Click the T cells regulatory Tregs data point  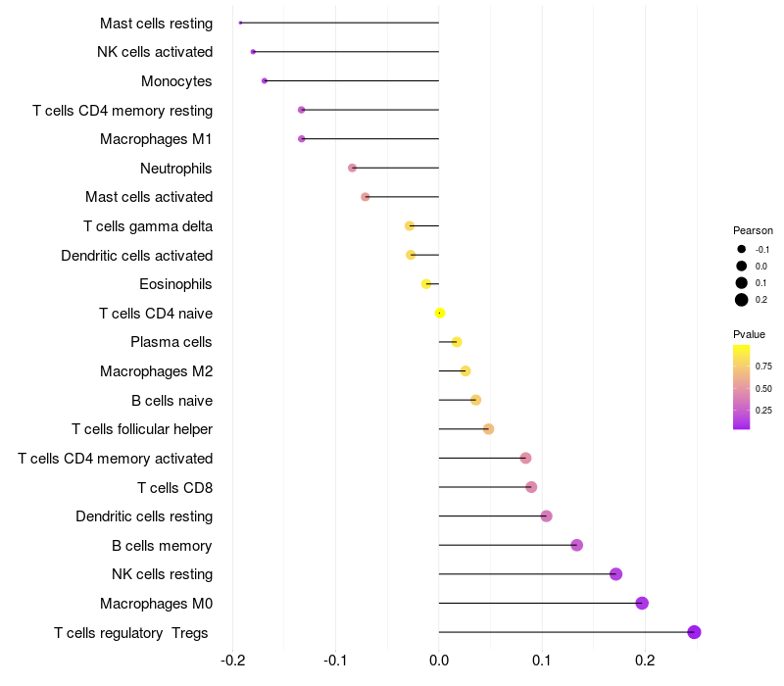(694, 632)
